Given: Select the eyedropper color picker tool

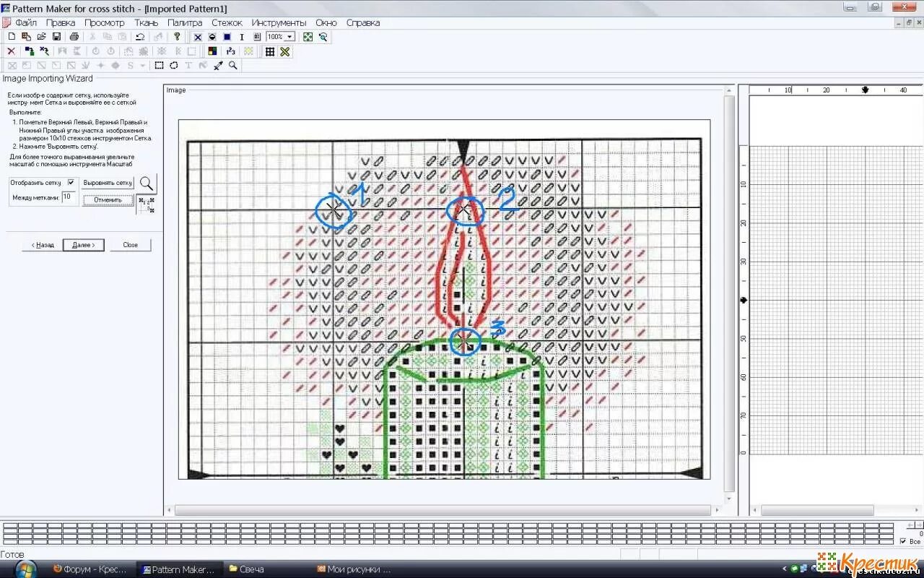Looking at the screenshot, I should tap(218, 65).
